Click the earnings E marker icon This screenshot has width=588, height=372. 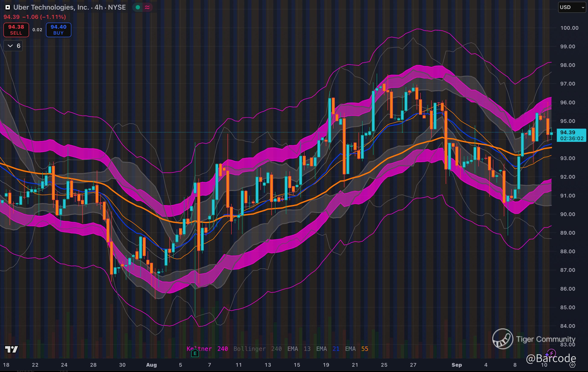(x=195, y=353)
